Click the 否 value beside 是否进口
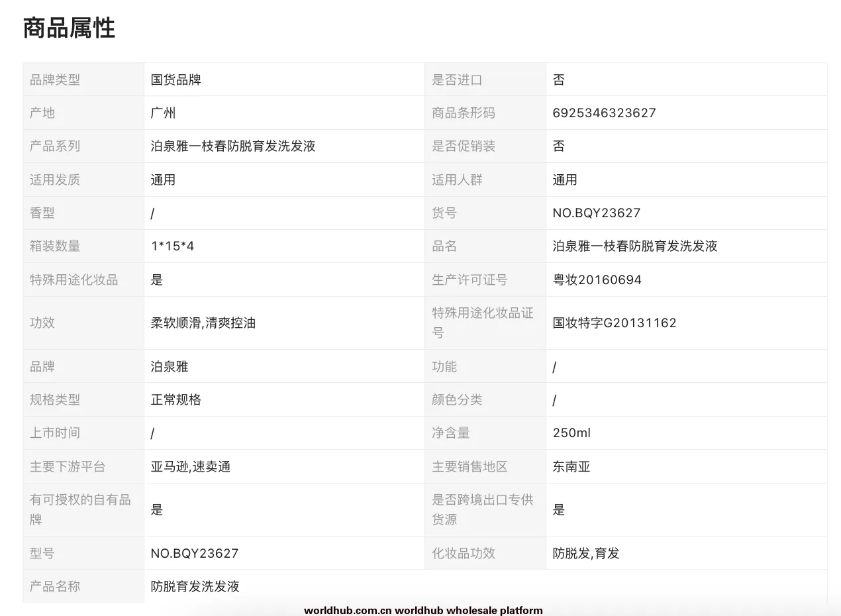This screenshot has width=841, height=616. point(559,79)
